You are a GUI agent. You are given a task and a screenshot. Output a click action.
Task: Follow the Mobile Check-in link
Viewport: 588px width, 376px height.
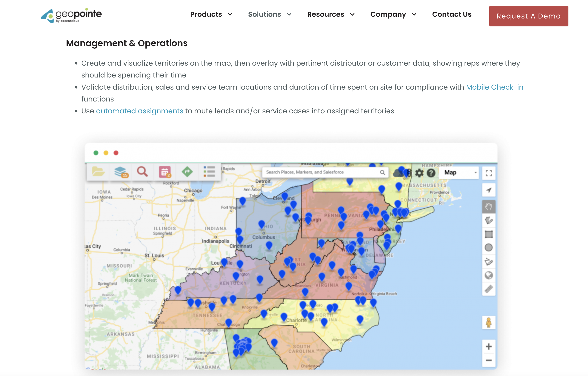coord(495,87)
